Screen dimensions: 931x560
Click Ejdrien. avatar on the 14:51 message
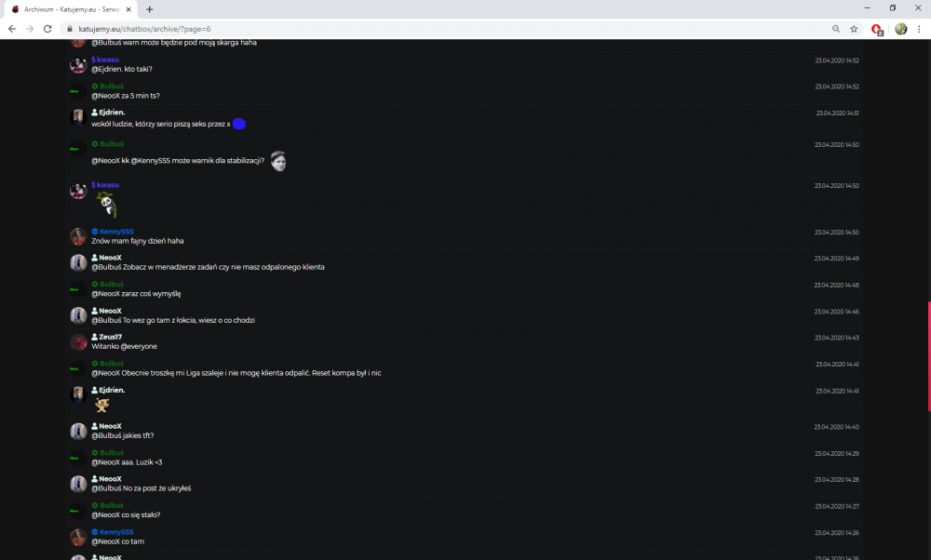[x=78, y=117]
